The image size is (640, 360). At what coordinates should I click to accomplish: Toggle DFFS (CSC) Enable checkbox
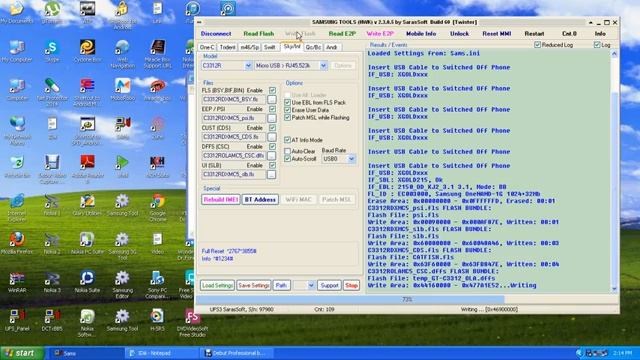tap(272, 147)
